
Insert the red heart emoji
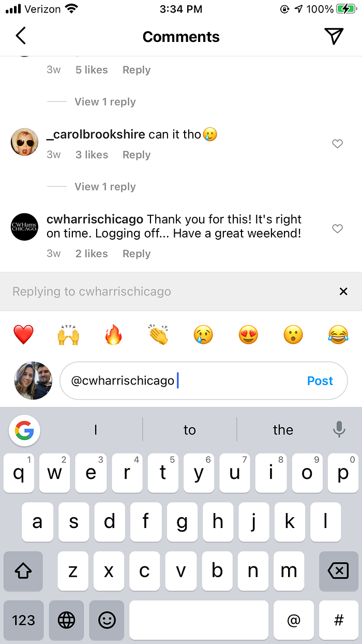click(x=23, y=335)
